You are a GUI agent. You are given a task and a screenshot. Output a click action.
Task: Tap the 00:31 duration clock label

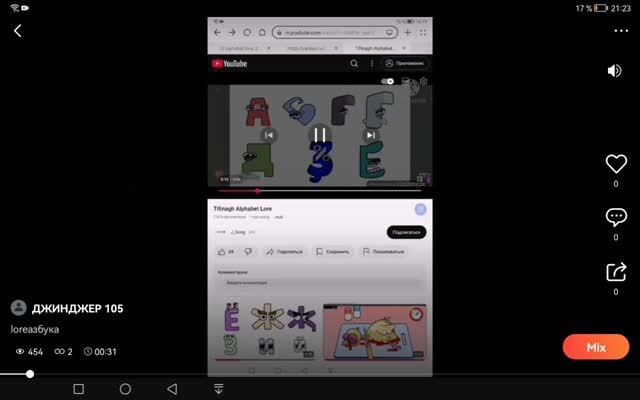pos(100,351)
